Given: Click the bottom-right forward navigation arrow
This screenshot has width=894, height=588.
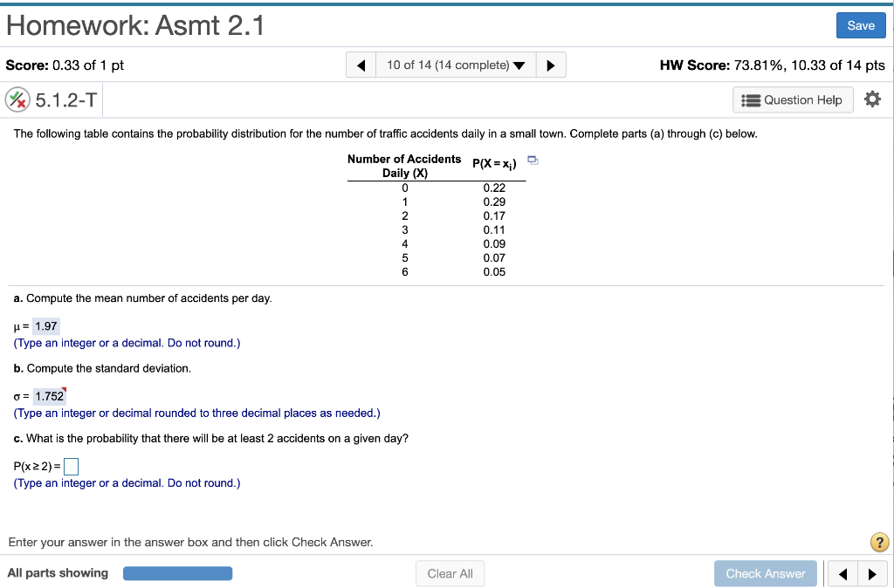Looking at the screenshot, I should click(x=874, y=573).
